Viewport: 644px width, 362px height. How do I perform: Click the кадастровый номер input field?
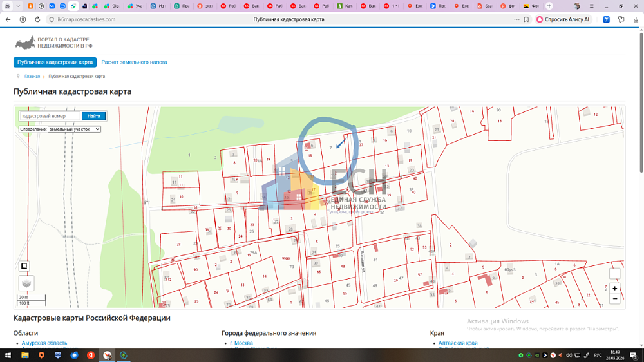click(49, 116)
